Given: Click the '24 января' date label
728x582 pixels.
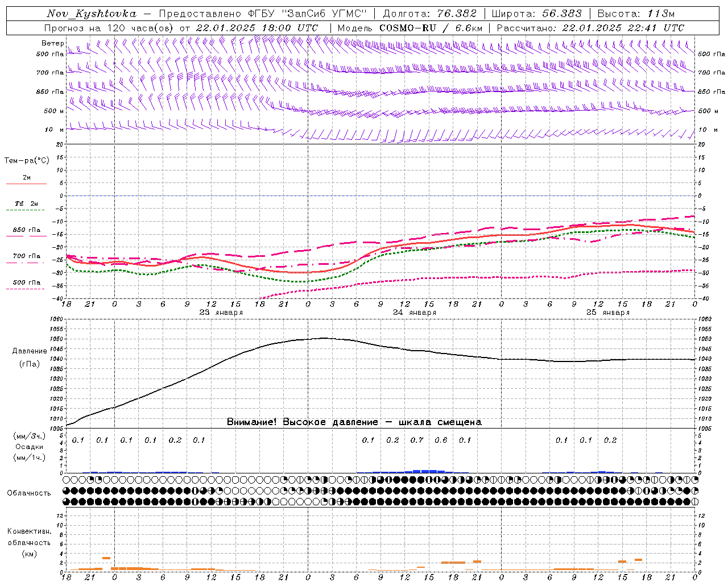Looking at the screenshot, I should (415, 313).
